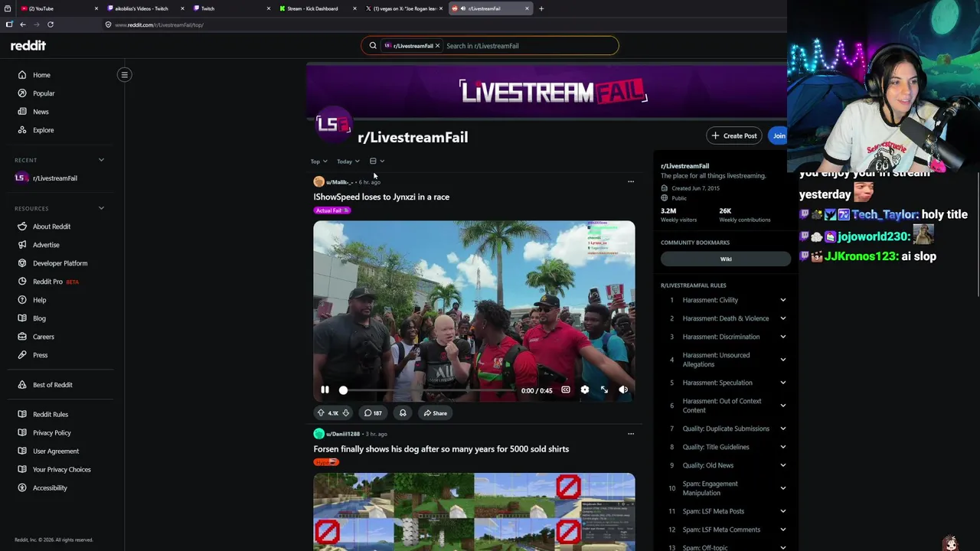This screenshot has height=551, width=980.
Task: Open the community Wiki bookmark
Action: tap(726, 259)
